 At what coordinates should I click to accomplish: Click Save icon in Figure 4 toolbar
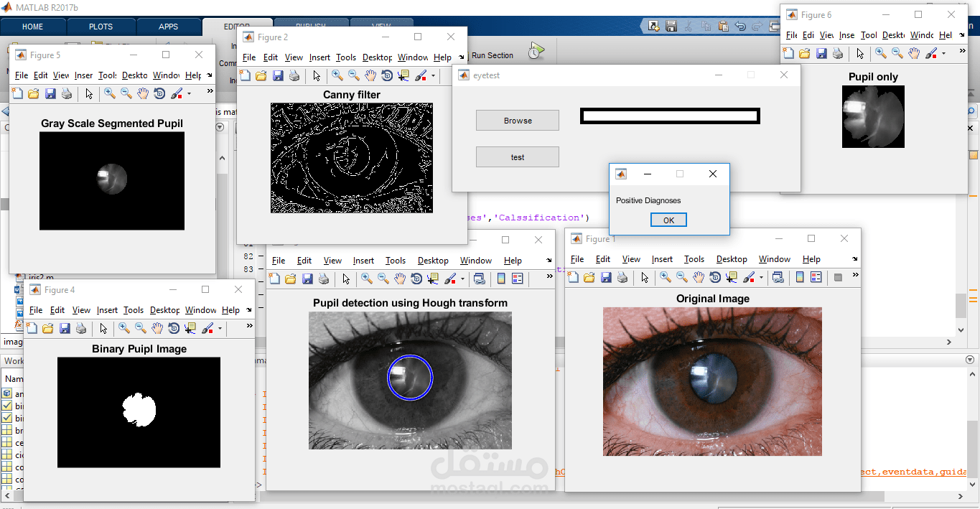click(65, 328)
